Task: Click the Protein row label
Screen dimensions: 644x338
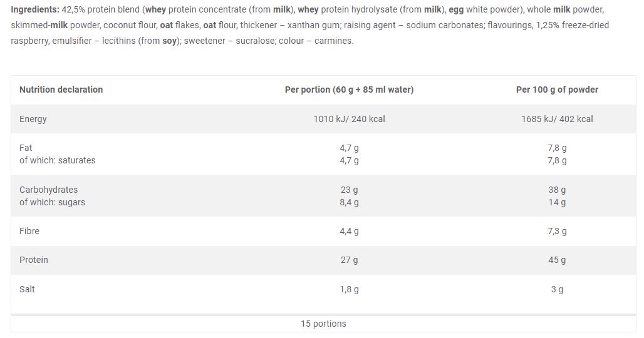Action: pos(34,260)
